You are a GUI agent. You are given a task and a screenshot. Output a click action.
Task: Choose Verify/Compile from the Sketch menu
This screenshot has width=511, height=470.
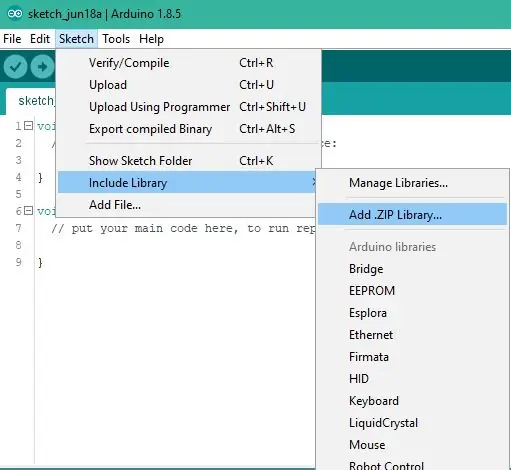188,63
